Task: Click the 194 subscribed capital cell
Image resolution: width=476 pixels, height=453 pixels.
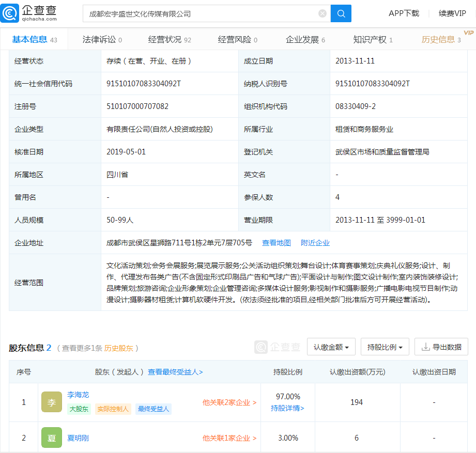Action: click(x=357, y=402)
